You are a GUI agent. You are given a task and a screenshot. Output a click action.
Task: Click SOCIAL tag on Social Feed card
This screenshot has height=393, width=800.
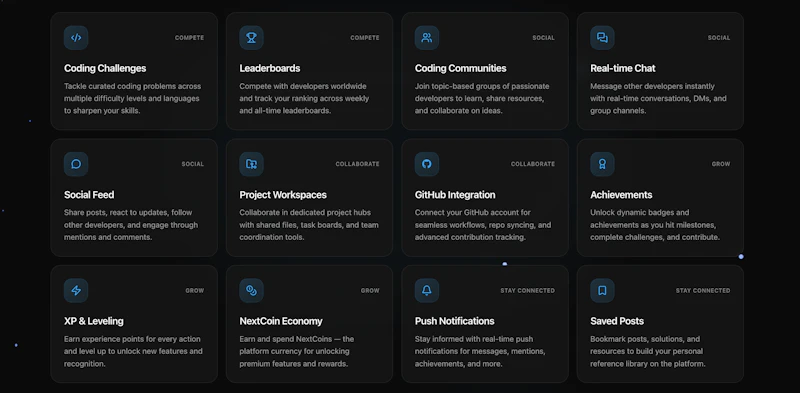click(x=193, y=164)
